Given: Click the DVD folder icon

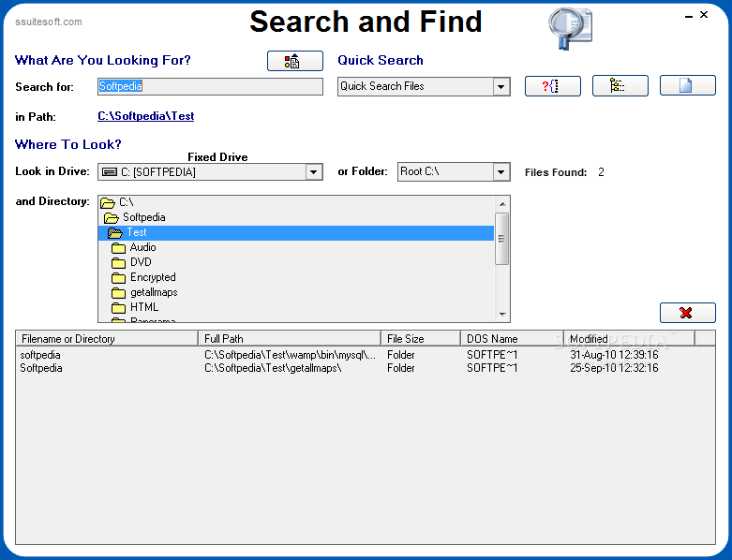Looking at the screenshot, I should pyautogui.click(x=119, y=262).
